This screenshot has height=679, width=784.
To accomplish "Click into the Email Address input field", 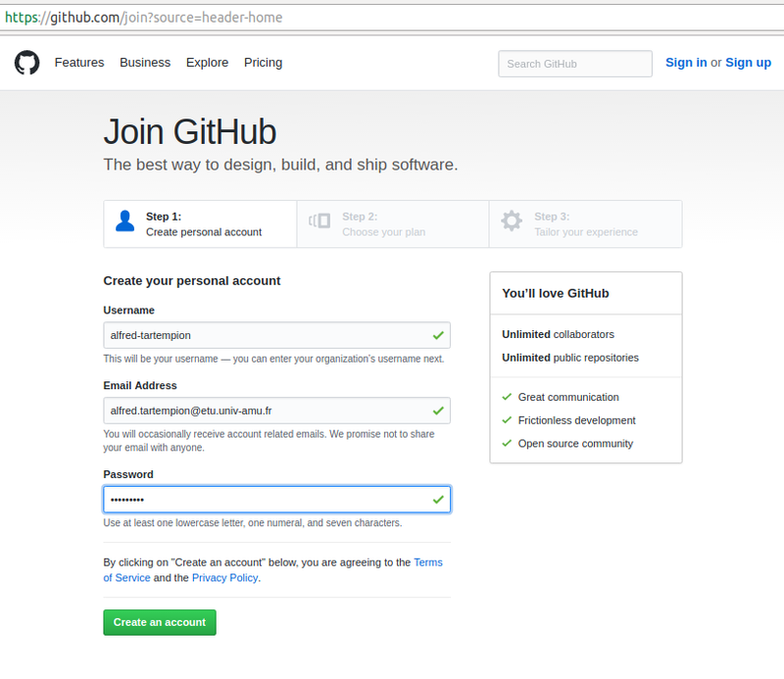I will pyautogui.click(x=276, y=411).
